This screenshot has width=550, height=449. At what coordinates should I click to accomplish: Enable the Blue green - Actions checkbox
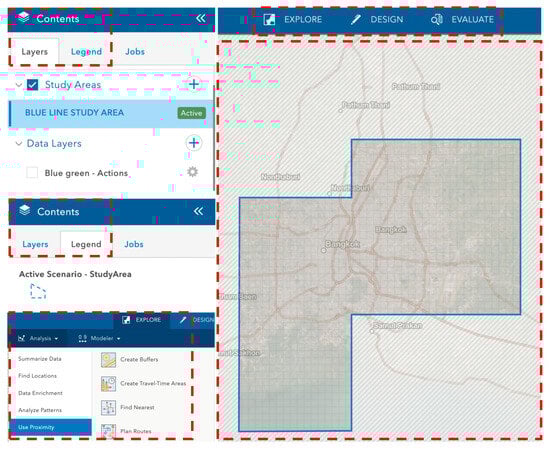[x=32, y=173]
